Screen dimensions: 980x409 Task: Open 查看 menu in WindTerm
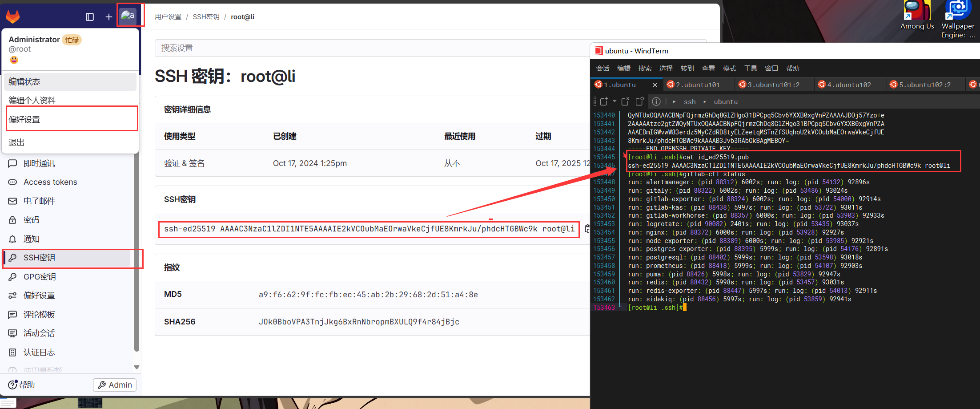708,68
